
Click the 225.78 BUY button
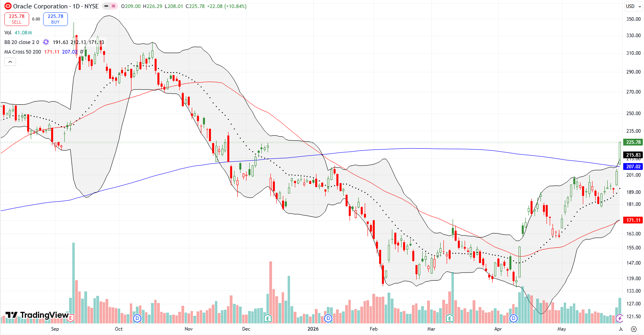click(x=56, y=19)
